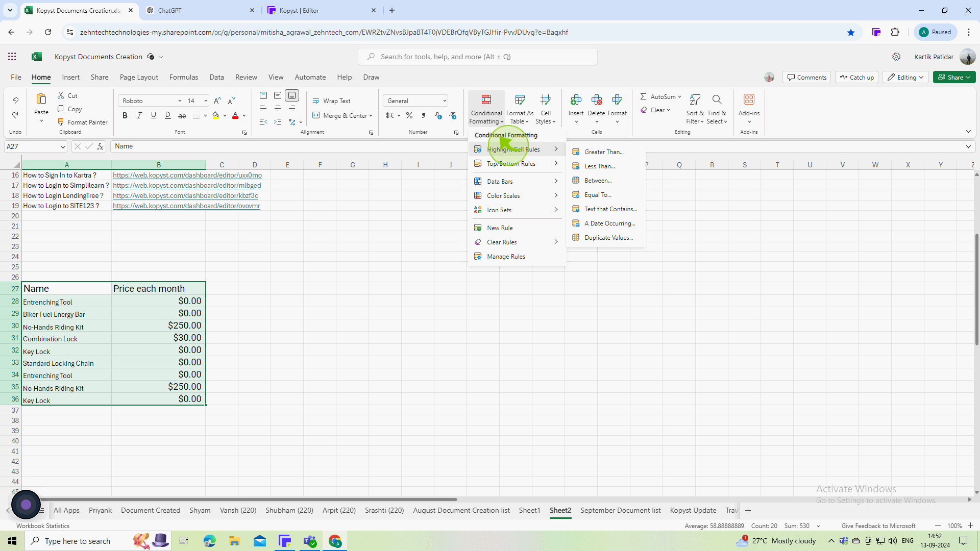Viewport: 980px width, 551px height.
Task: Open the Settings gear icon
Action: point(896,57)
